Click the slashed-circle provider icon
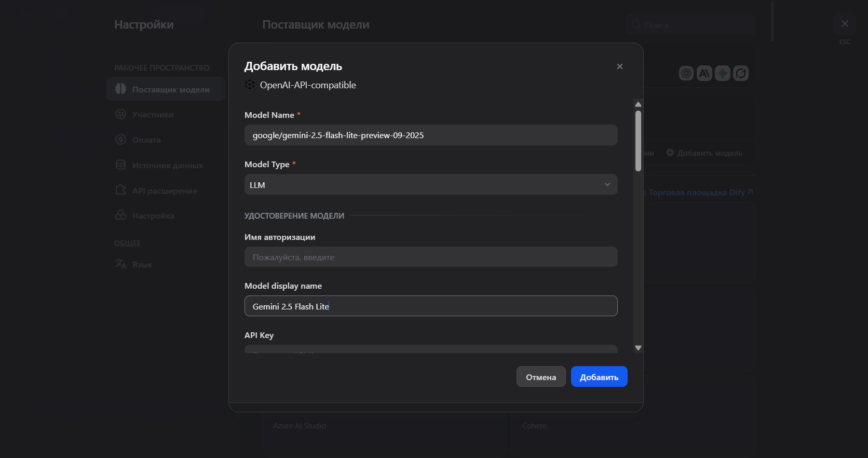The width and height of the screenshot is (868, 458). [x=741, y=73]
